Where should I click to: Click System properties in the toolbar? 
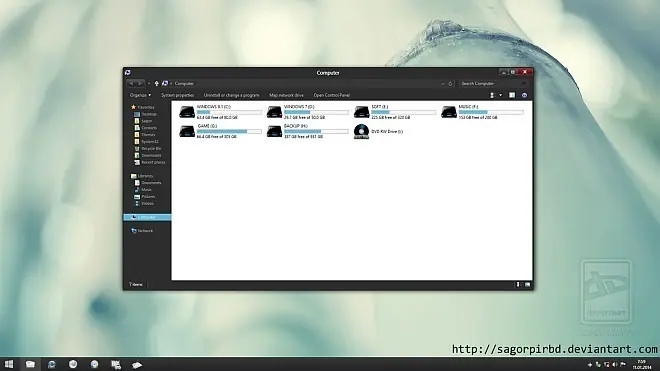(178, 95)
